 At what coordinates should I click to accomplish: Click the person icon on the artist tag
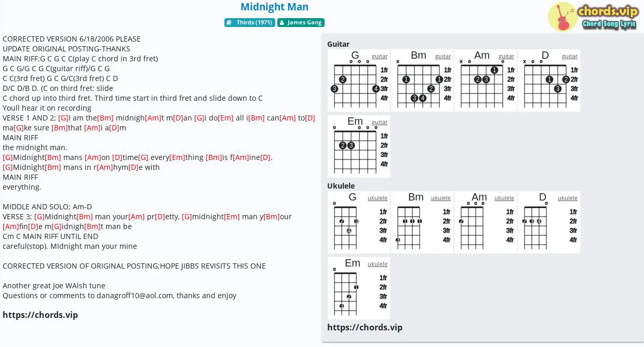click(281, 23)
